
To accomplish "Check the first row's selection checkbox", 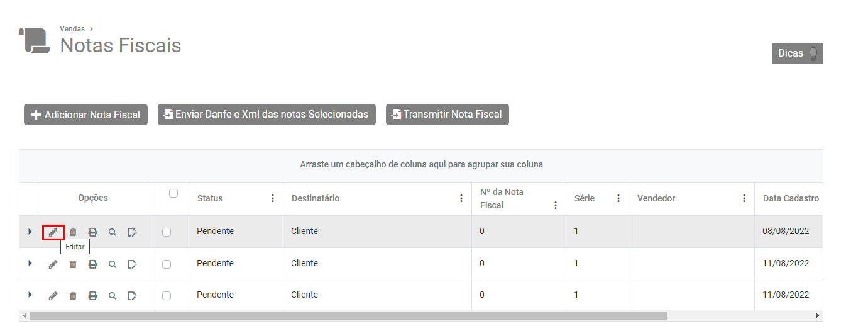I will point(167,232).
